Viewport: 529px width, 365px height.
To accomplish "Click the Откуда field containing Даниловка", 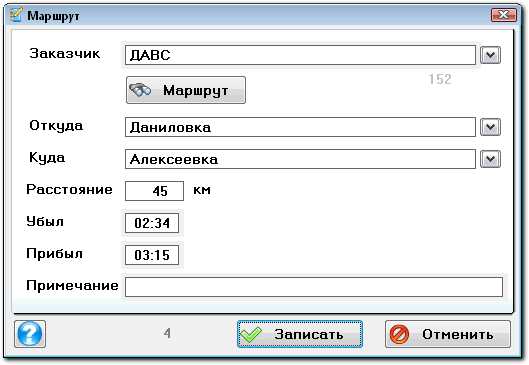I will click(x=300, y=127).
